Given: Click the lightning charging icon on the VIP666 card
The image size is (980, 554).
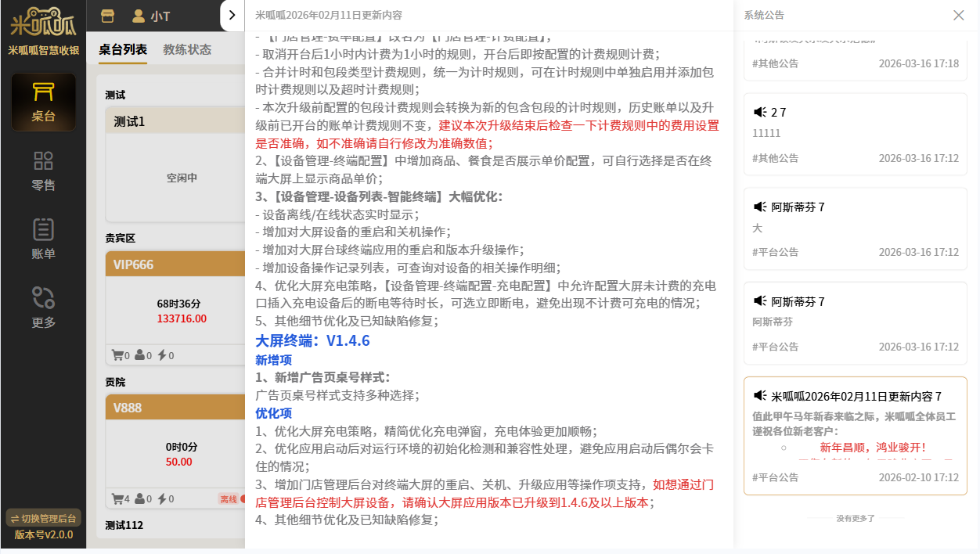Looking at the screenshot, I should (x=162, y=355).
